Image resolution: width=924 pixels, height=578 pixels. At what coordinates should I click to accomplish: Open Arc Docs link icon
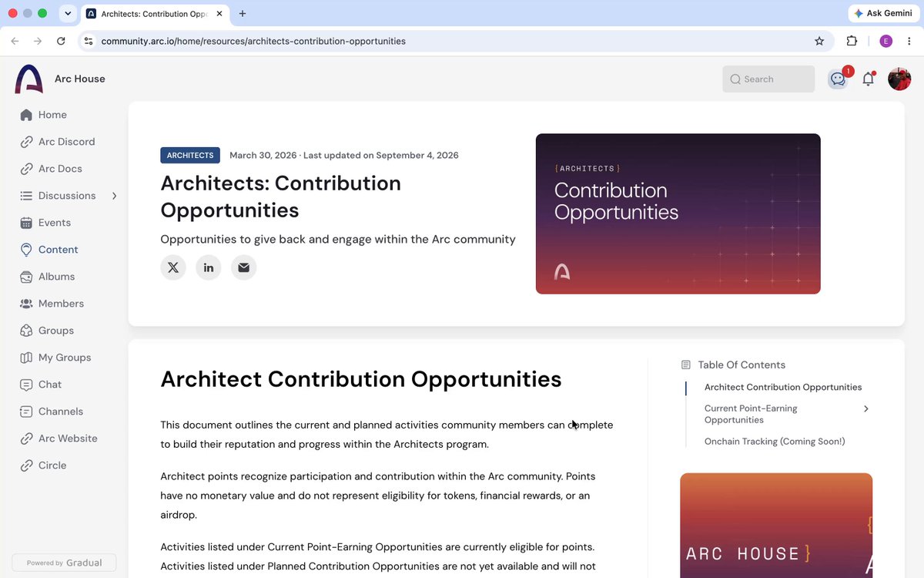26,169
